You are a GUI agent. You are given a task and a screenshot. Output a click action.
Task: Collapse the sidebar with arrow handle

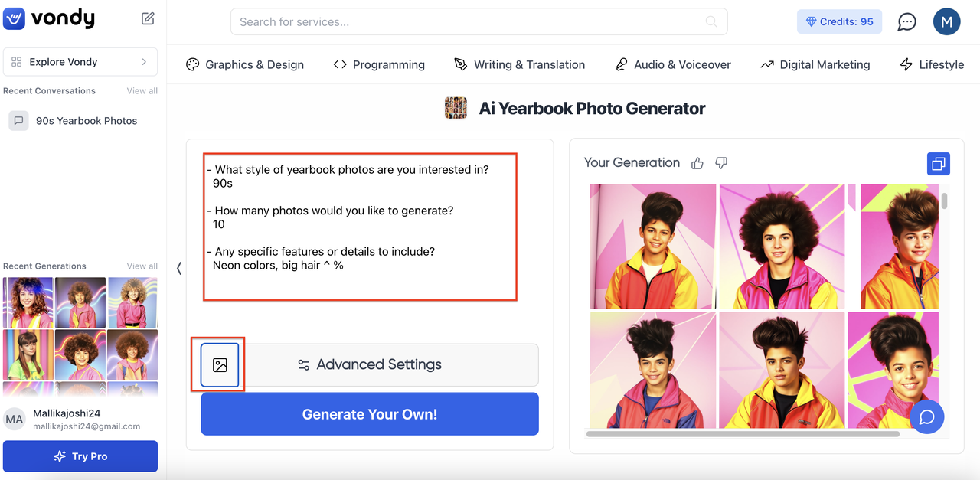pyautogui.click(x=178, y=268)
